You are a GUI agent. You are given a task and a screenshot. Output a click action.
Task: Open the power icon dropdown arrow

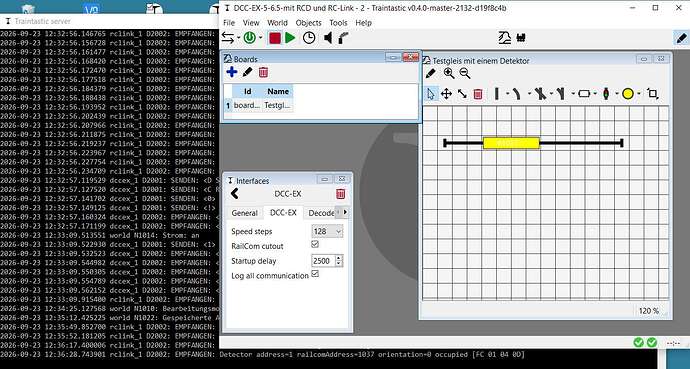[x=260, y=38]
